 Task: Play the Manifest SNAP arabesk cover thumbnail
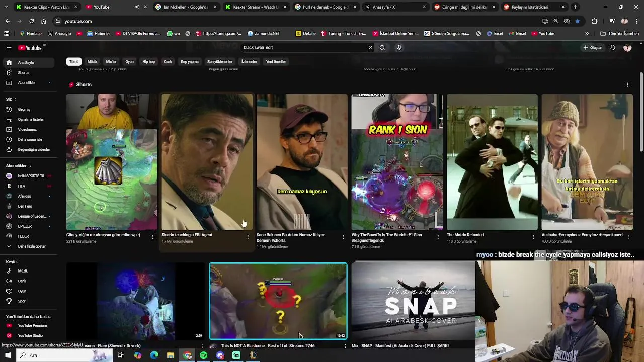point(414,301)
